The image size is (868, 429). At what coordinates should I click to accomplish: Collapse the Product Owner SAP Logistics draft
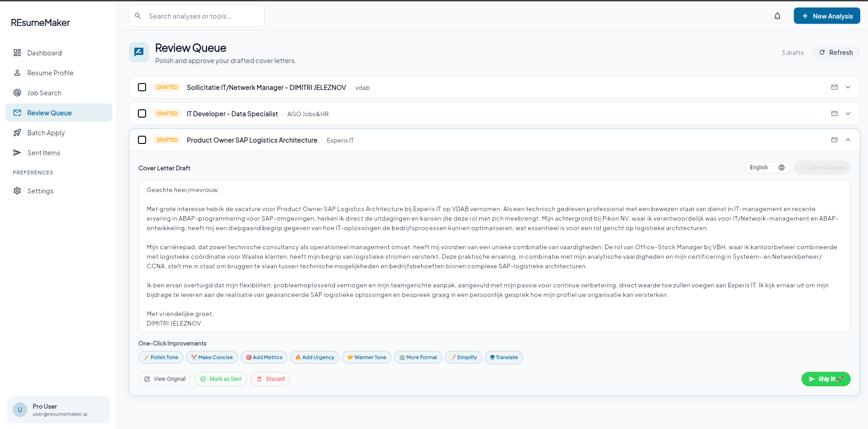tap(848, 140)
